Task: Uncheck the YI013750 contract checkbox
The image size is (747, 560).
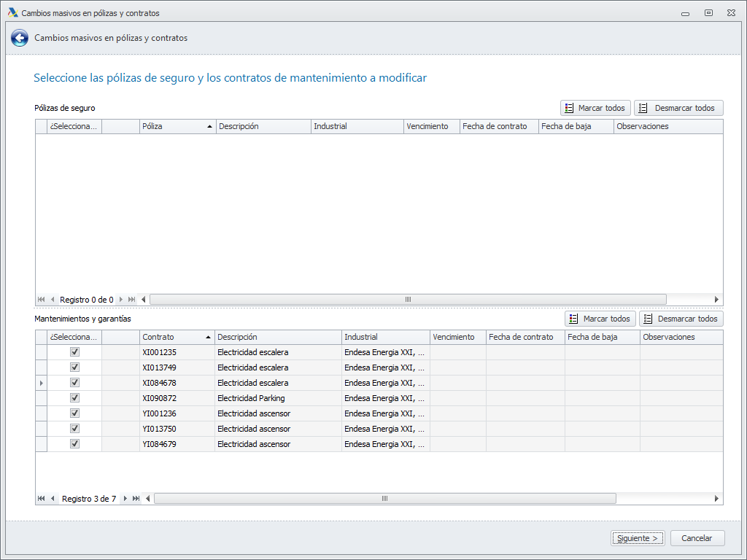Action: tap(74, 428)
